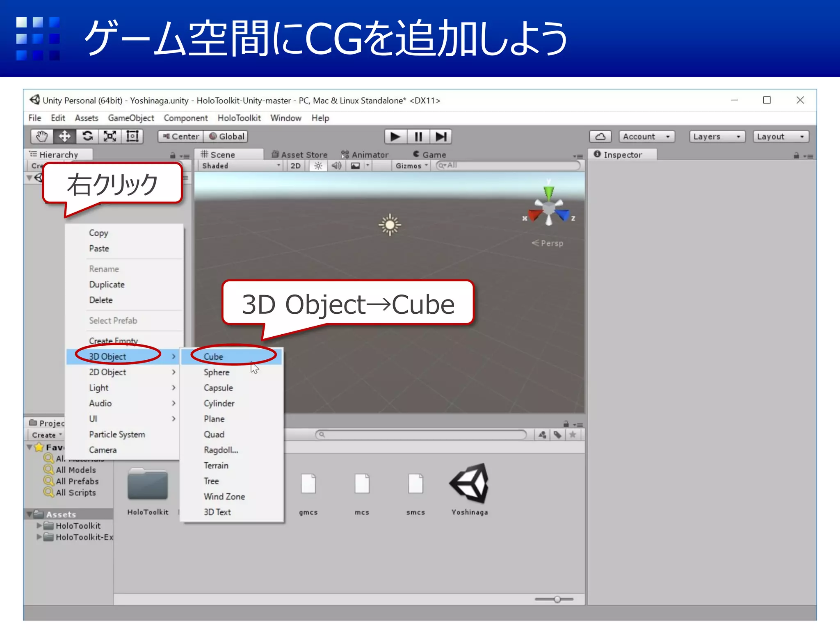Select the Yoshinaga scene asset

point(469,489)
